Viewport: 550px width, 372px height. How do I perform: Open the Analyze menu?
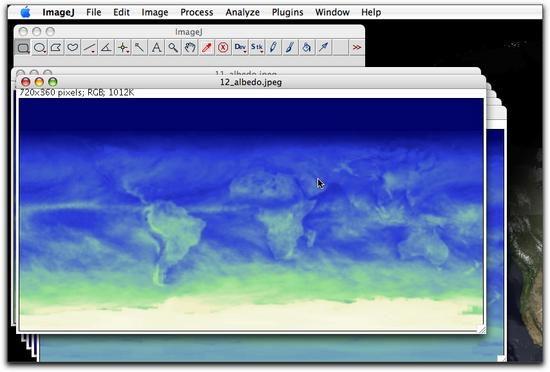pos(242,12)
